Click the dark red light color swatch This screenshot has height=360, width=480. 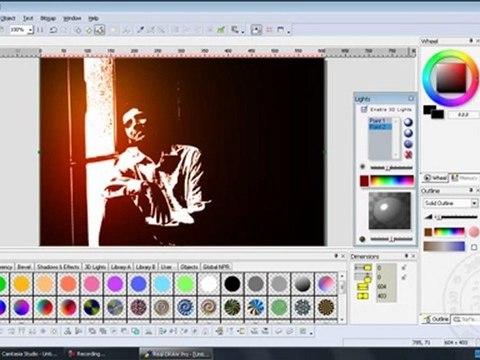coord(364,181)
